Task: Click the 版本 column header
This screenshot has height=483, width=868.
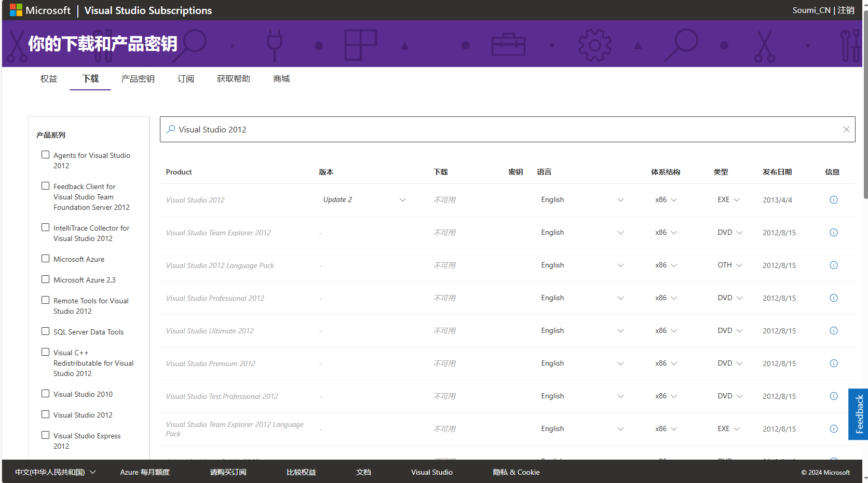Action: [x=326, y=172]
